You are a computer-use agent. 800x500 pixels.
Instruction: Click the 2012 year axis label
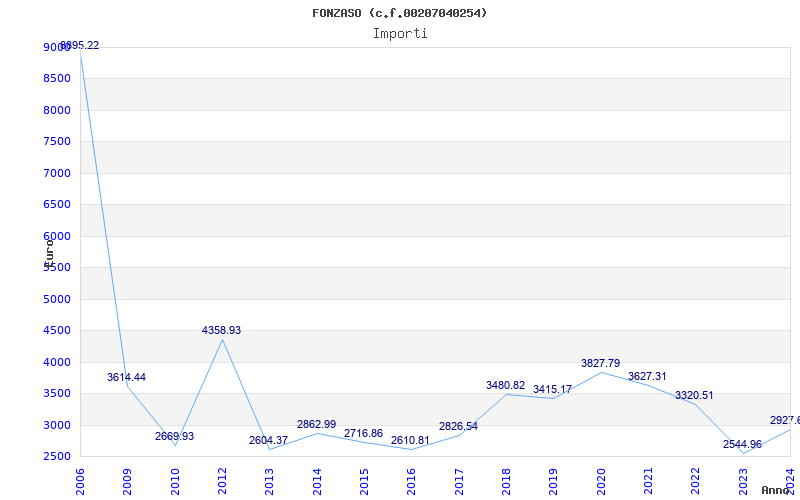pos(222,481)
